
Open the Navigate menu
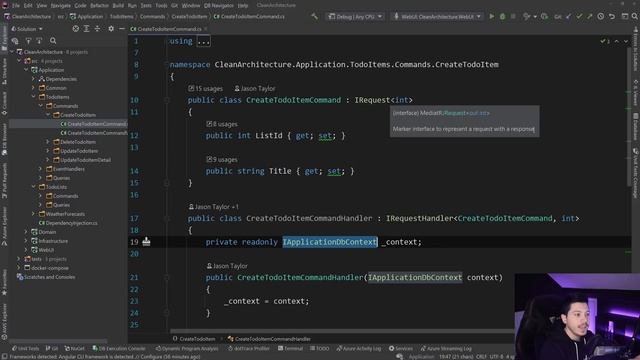click(60, 6)
